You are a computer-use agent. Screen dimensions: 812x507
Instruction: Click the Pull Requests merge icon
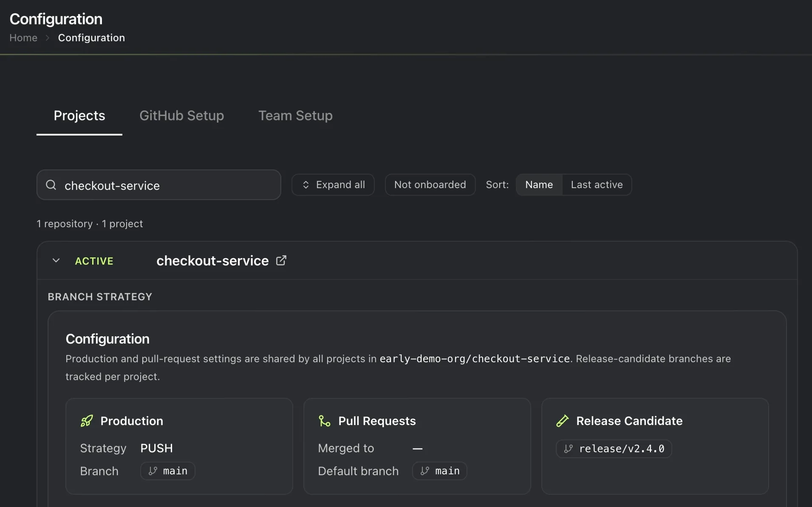(x=325, y=421)
